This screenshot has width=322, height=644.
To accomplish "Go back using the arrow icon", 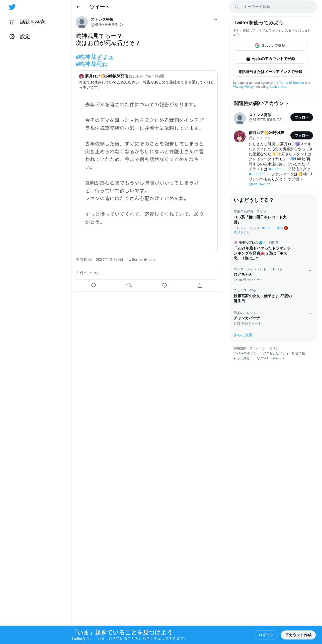I will (78, 7).
